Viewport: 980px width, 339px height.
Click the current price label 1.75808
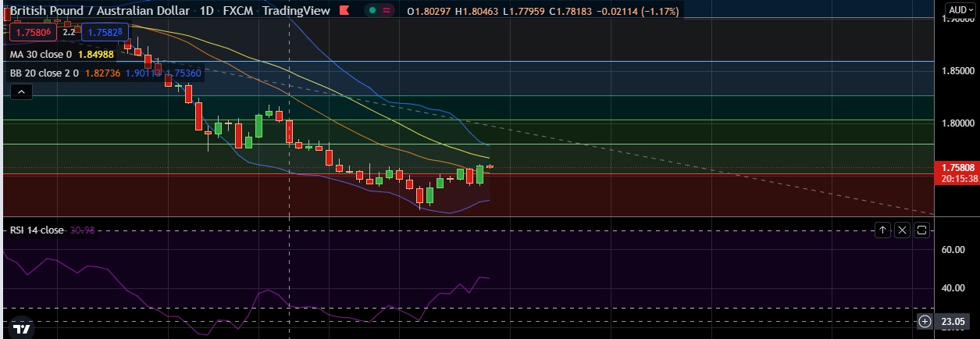coord(956,167)
